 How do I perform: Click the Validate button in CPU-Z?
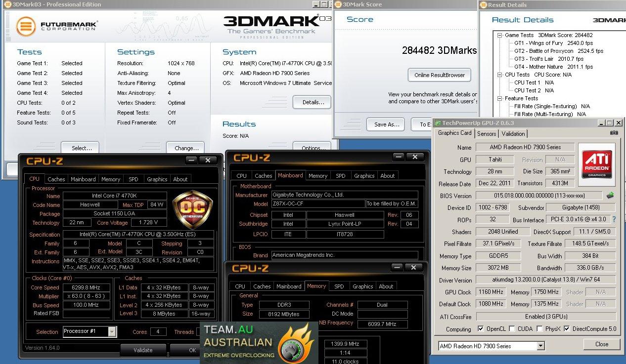[x=143, y=350]
